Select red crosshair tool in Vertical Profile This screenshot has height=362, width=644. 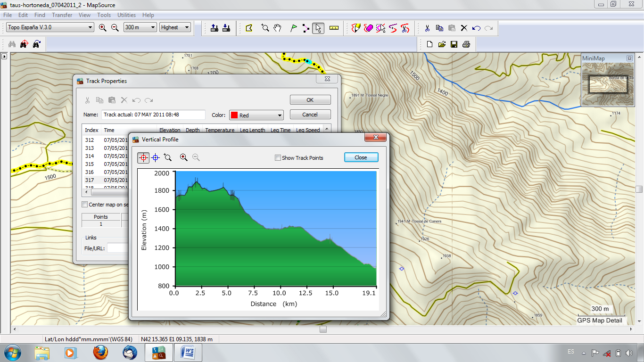coord(143,158)
